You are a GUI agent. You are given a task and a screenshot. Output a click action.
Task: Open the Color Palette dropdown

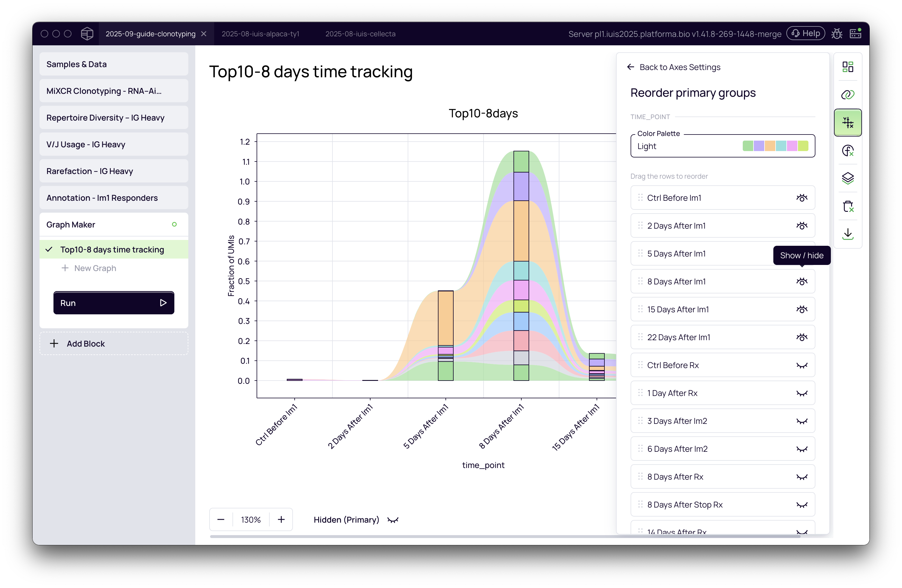[722, 146]
